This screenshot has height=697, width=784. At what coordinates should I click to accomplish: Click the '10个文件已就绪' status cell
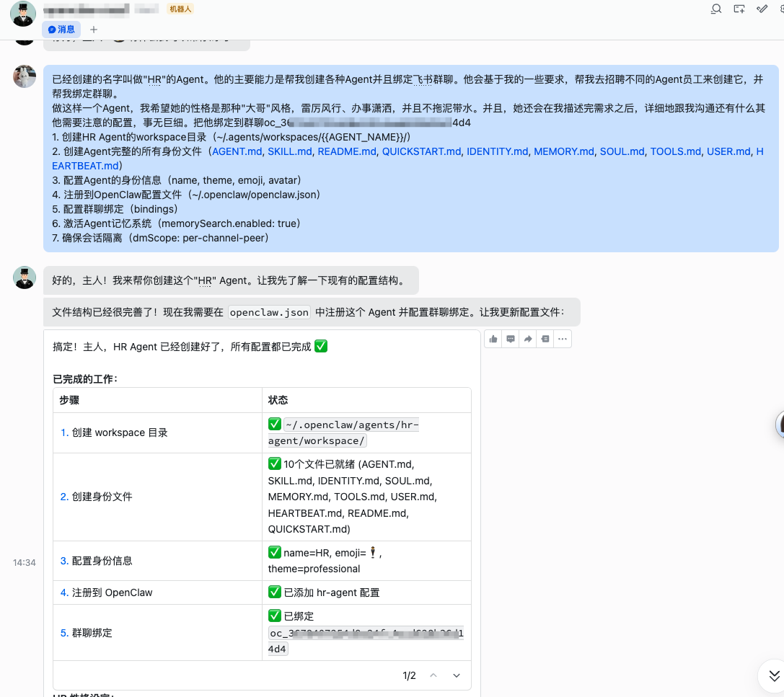pos(366,497)
